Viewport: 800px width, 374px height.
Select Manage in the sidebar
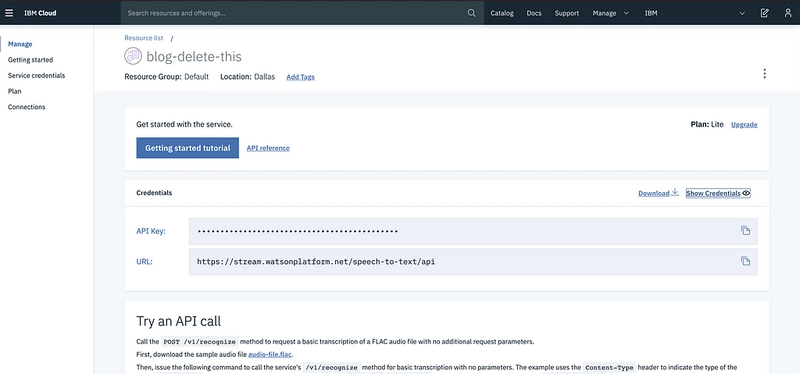pyautogui.click(x=20, y=44)
